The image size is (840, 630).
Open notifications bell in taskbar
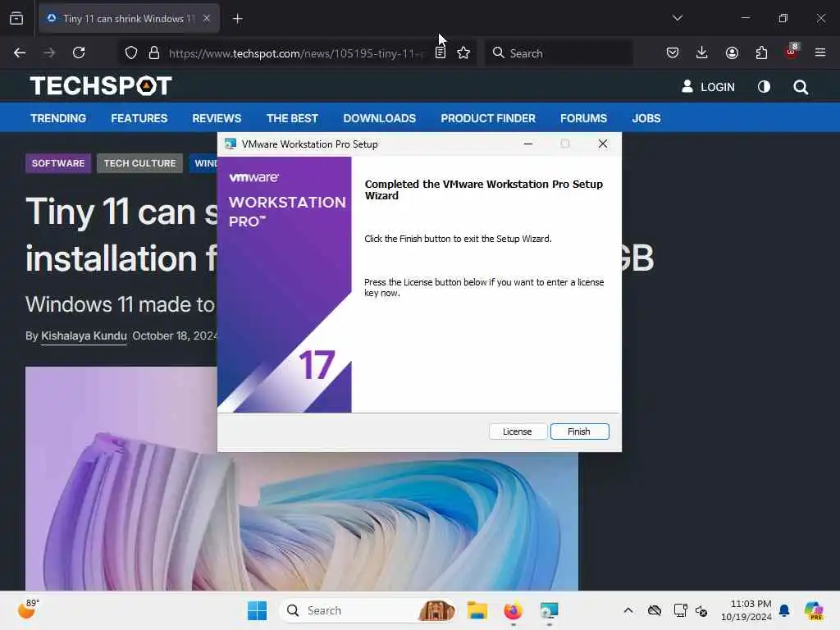(784, 610)
